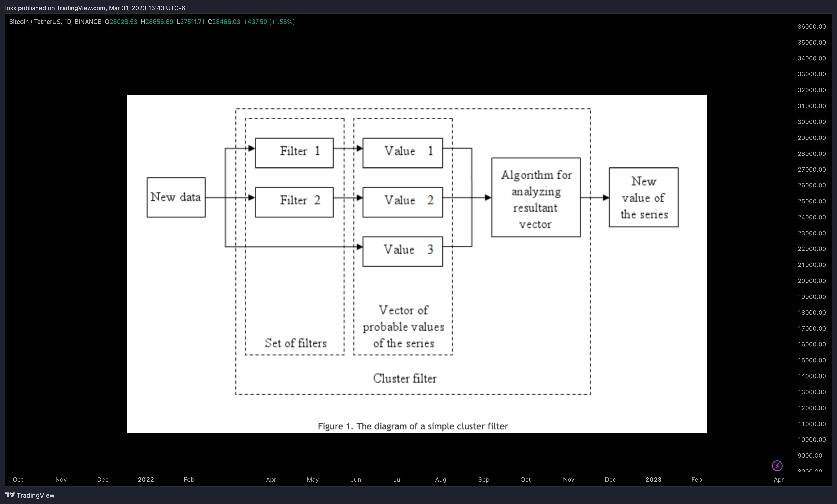Click the 'Filter 1' box in diagram

pyautogui.click(x=295, y=153)
